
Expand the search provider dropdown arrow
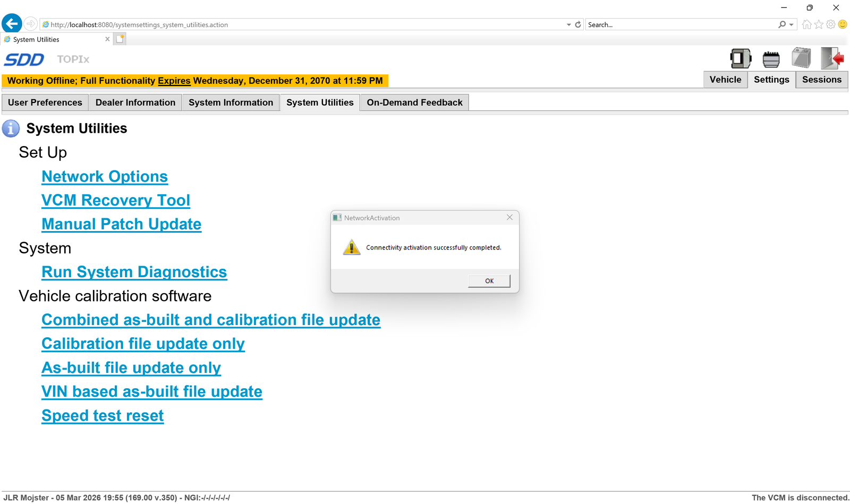coord(791,24)
